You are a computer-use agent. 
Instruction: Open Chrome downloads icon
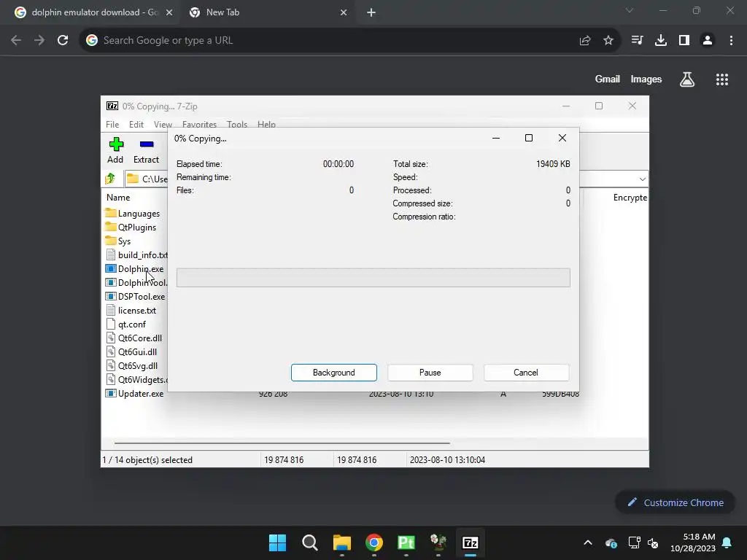pyautogui.click(x=660, y=41)
